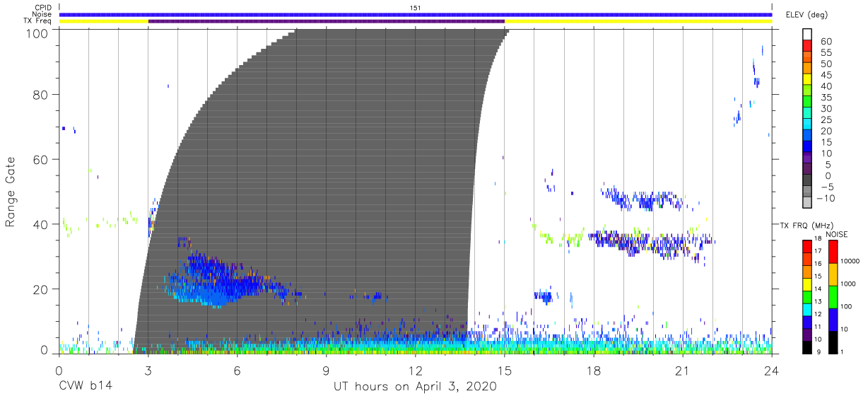Select the yellow TX FRQ swatch between 14 and 15
The height and width of the screenshot is (401, 868).
pyautogui.click(x=807, y=284)
